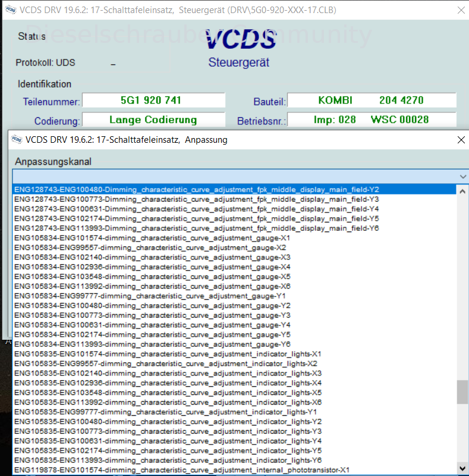Select dimming curve adjustment_gauge-X1 entry
Screen dimensions: 469x476
point(234,238)
